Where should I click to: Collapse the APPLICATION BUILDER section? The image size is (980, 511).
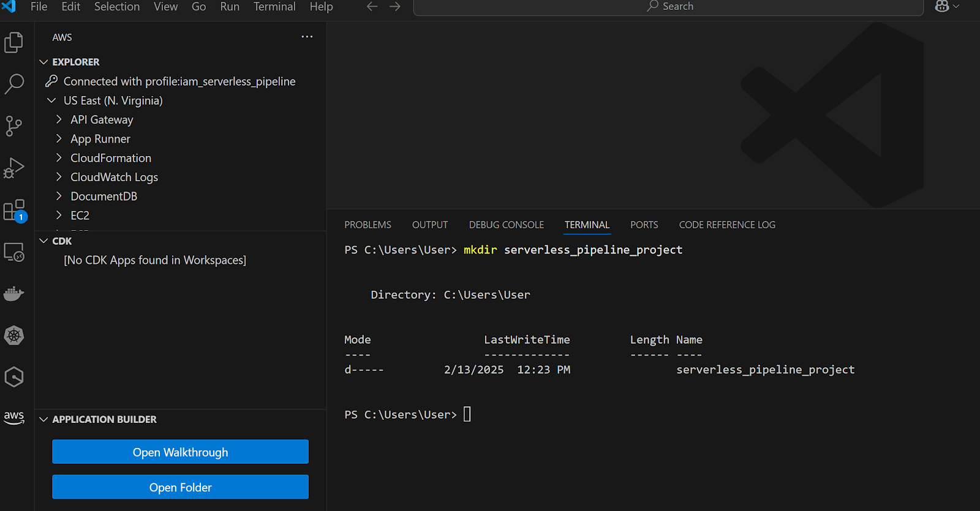(43, 419)
